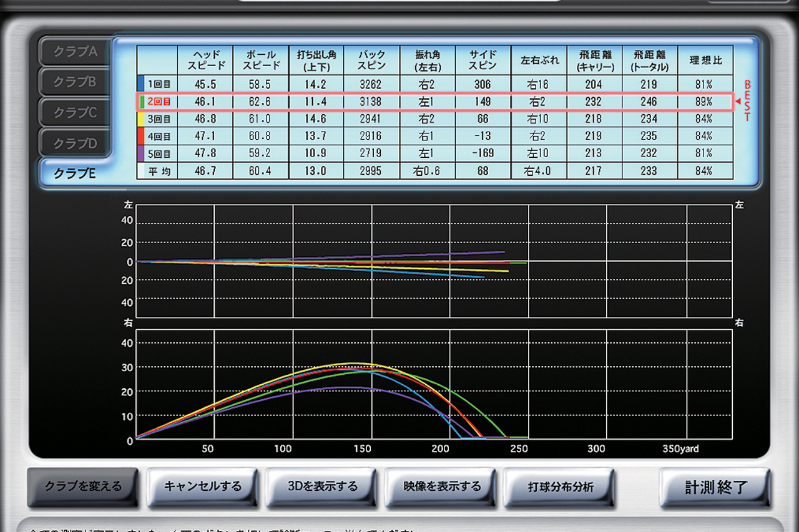Switch to the クラブB tab
Screen dimensions: 799x532
tap(74, 82)
